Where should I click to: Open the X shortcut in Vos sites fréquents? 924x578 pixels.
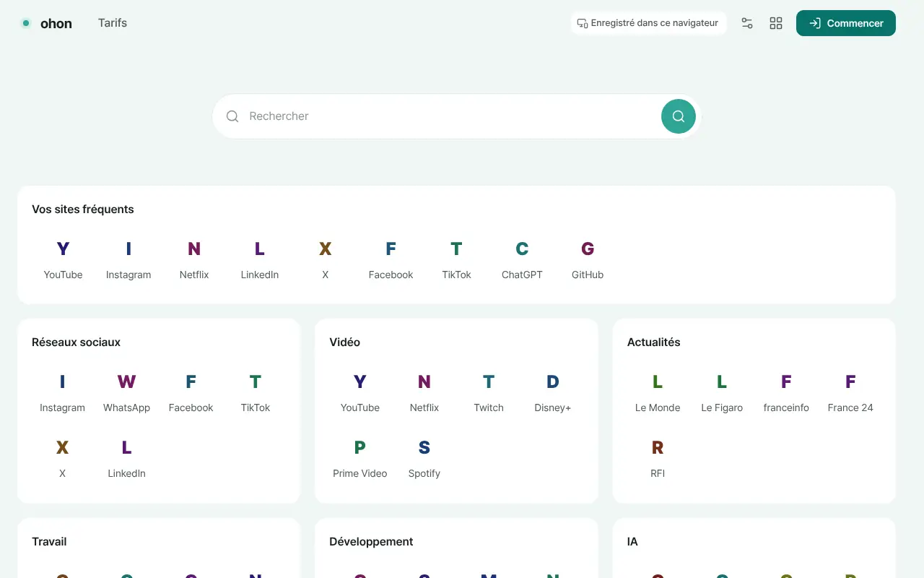[326, 260]
